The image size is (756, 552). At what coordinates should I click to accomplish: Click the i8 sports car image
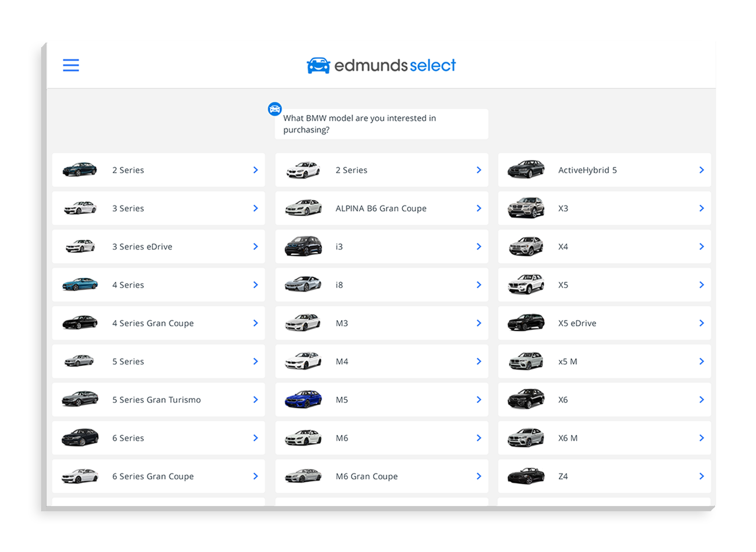(x=303, y=284)
